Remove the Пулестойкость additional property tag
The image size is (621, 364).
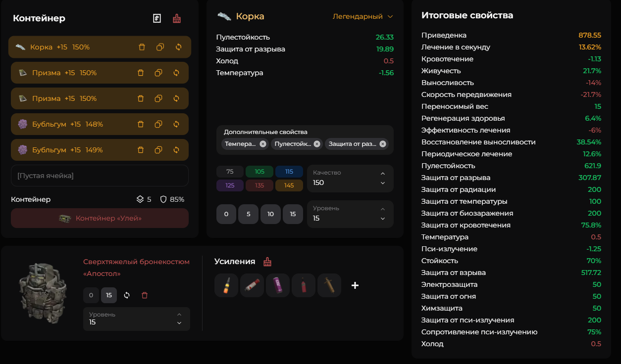click(317, 144)
